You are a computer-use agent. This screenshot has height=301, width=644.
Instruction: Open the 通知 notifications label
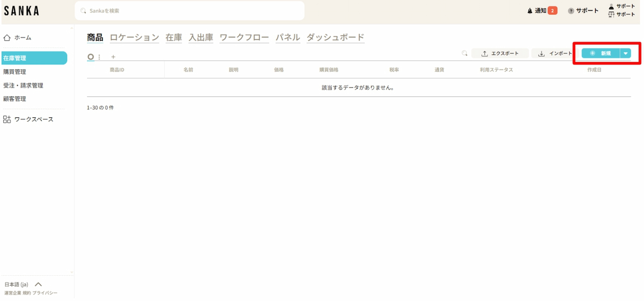(x=541, y=11)
